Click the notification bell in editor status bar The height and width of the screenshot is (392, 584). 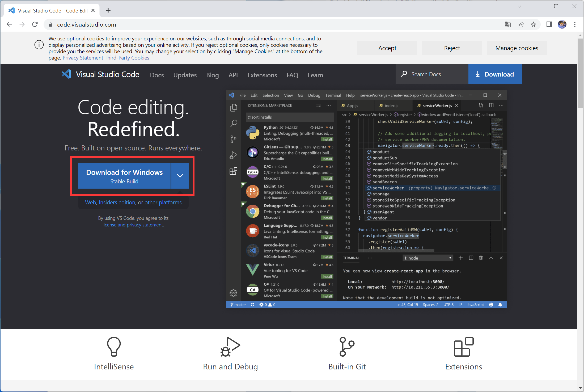500,305
